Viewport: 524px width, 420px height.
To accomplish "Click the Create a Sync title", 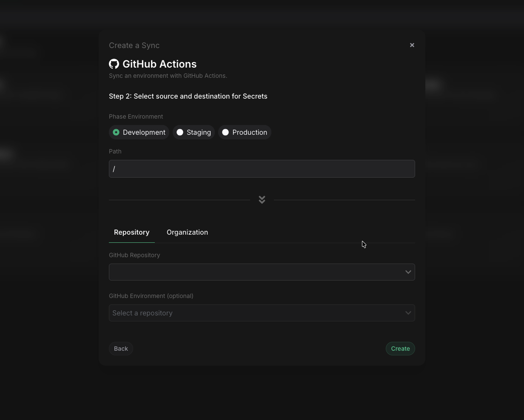I will tap(134, 45).
